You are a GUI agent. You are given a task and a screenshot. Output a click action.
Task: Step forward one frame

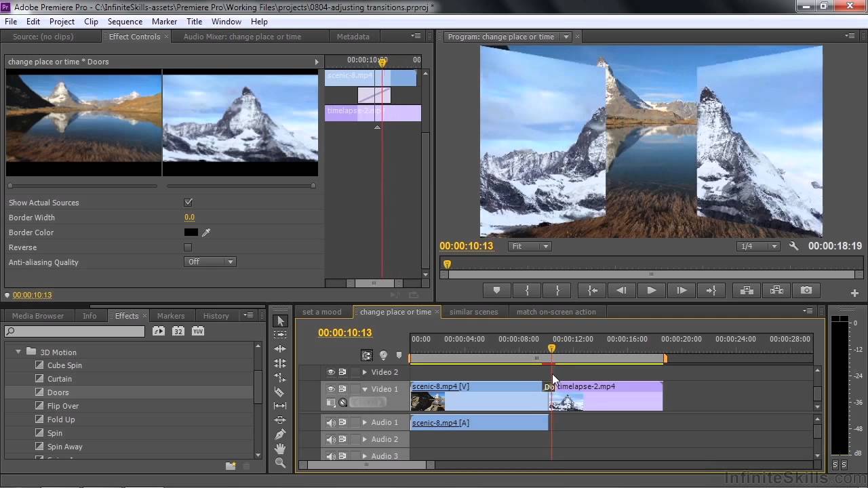coord(682,290)
